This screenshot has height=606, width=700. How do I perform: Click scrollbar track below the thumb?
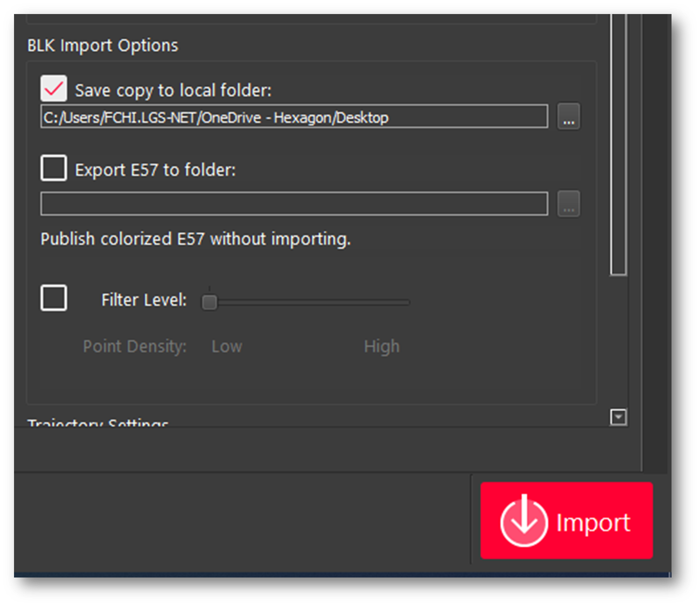618,342
